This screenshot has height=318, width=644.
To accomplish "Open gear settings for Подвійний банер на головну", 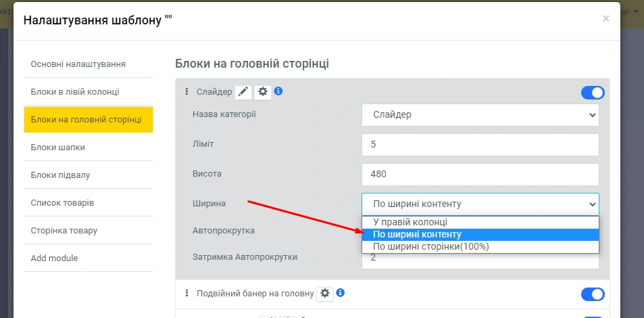I will point(325,293).
